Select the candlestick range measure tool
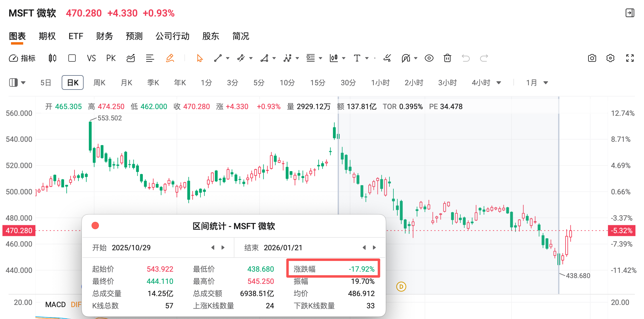Screen dimensions: 644x319 click(x=334, y=58)
